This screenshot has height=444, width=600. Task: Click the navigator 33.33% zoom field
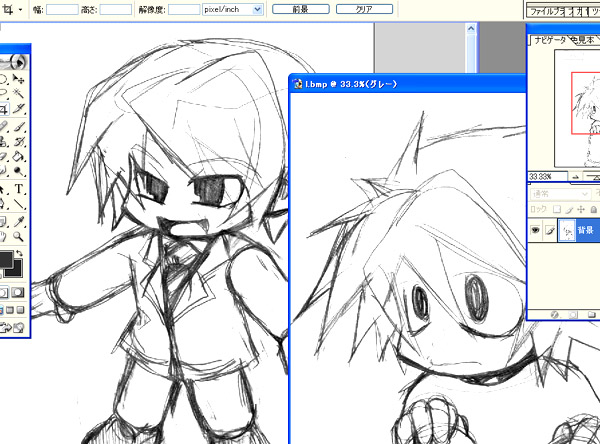pyautogui.click(x=547, y=176)
